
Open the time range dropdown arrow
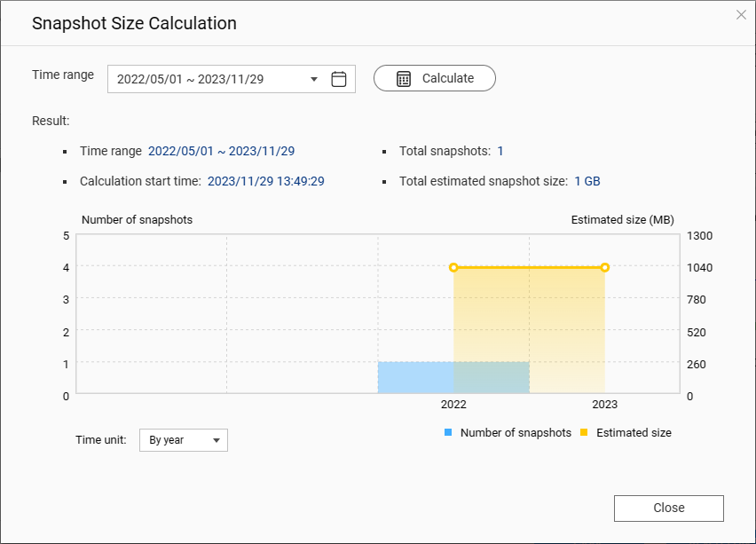click(313, 78)
